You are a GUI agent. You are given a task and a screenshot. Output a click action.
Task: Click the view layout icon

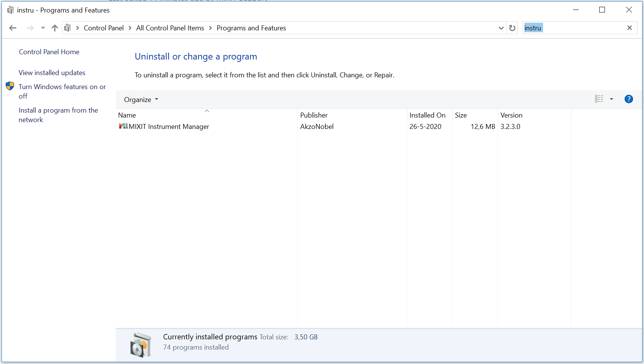599,99
